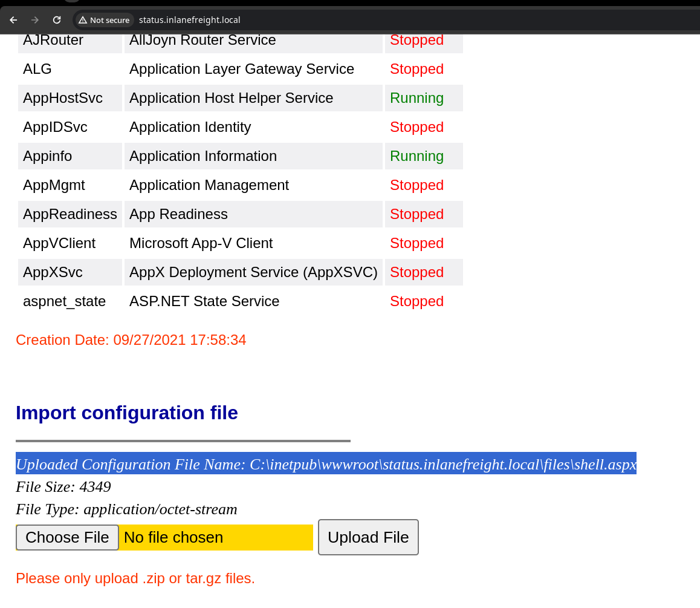Screen dimensions: 700x608
Task: Click the Import configuration file heading
Action: (127, 413)
